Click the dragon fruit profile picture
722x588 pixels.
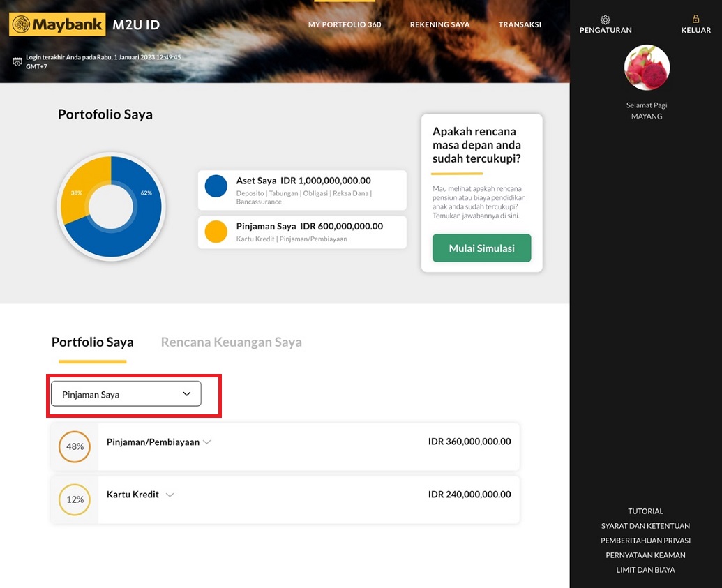647,68
